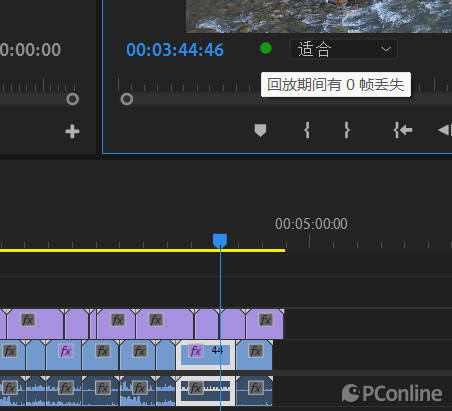Click the Go to In point icon
The width and height of the screenshot is (452, 411).
pos(403,130)
